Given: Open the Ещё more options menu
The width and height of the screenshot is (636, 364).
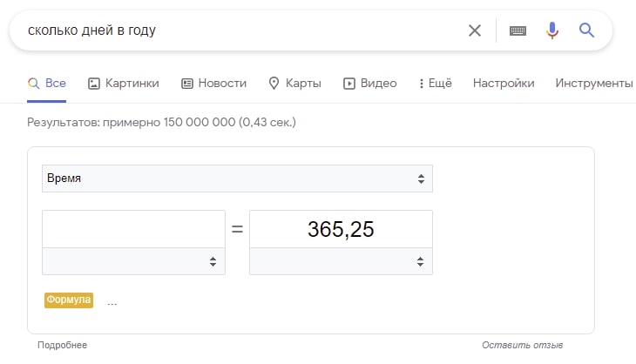Looking at the screenshot, I should pos(435,84).
